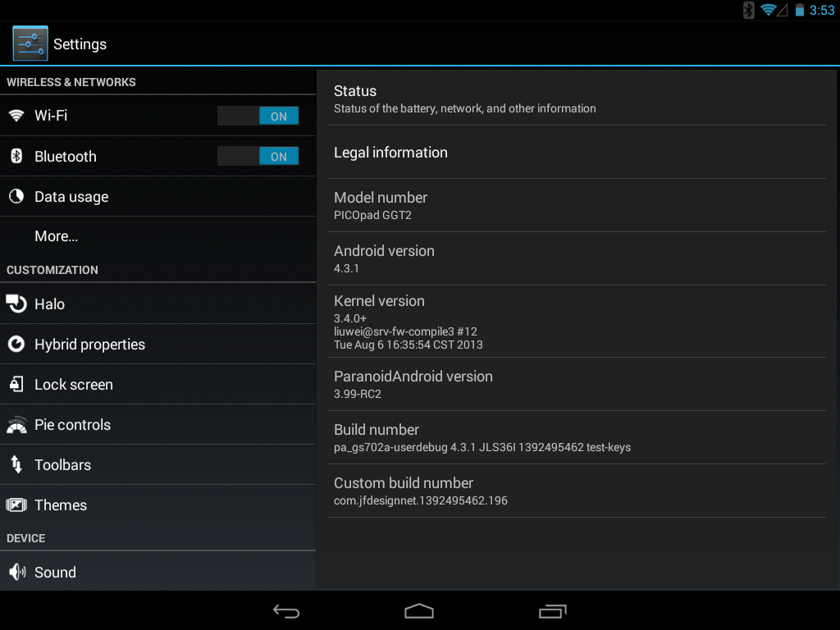
Task: Click the Hybrid properties icon
Action: click(16, 344)
